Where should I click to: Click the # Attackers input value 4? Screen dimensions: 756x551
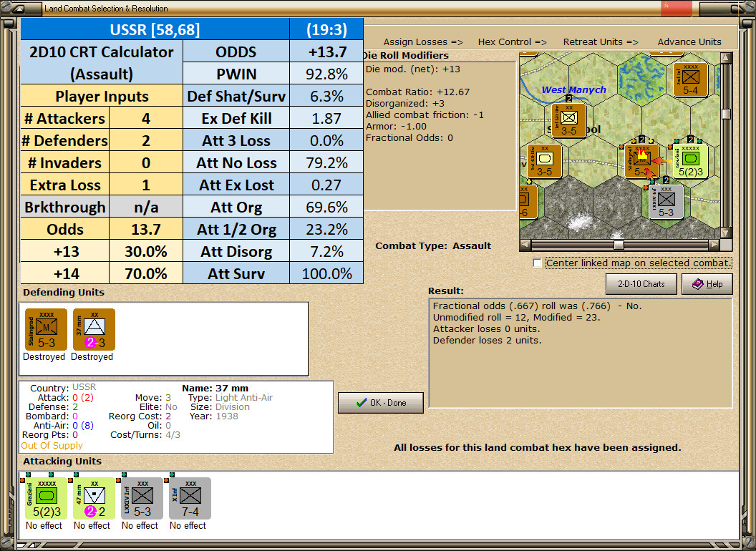click(146, 118)
